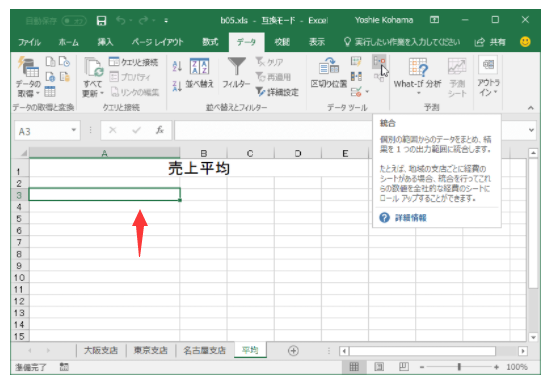Click Properties (プロパティ) button

click(x=130, y=77)
